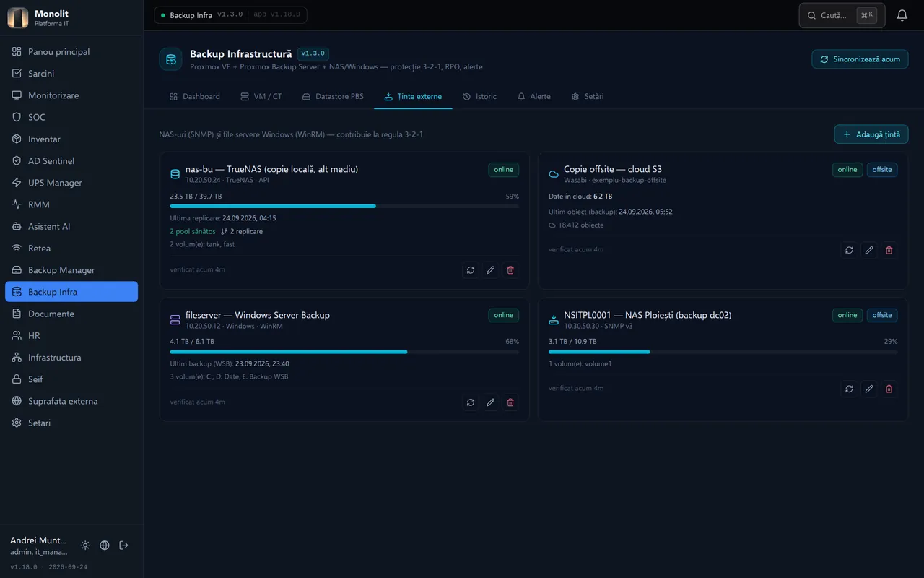Viewport: 924px width, 578px height.
Task: Switch to the Datastore PBS tab
Action: pyautogui.click(x=333, y=97)
